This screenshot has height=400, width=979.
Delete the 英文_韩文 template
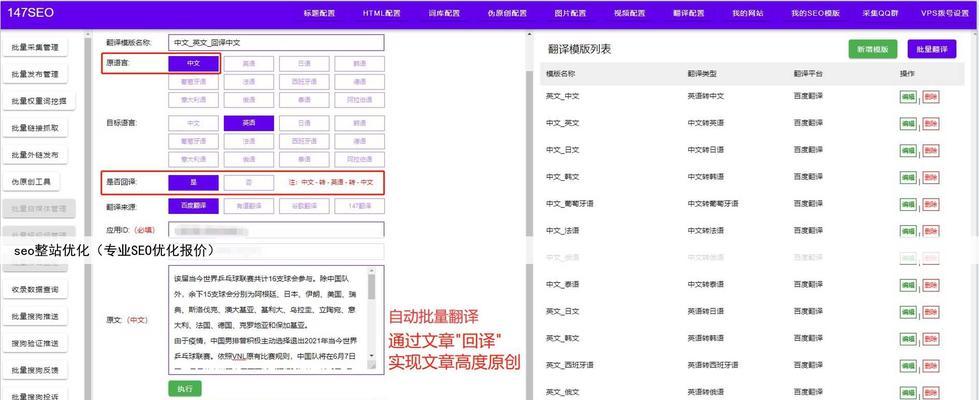930,338
